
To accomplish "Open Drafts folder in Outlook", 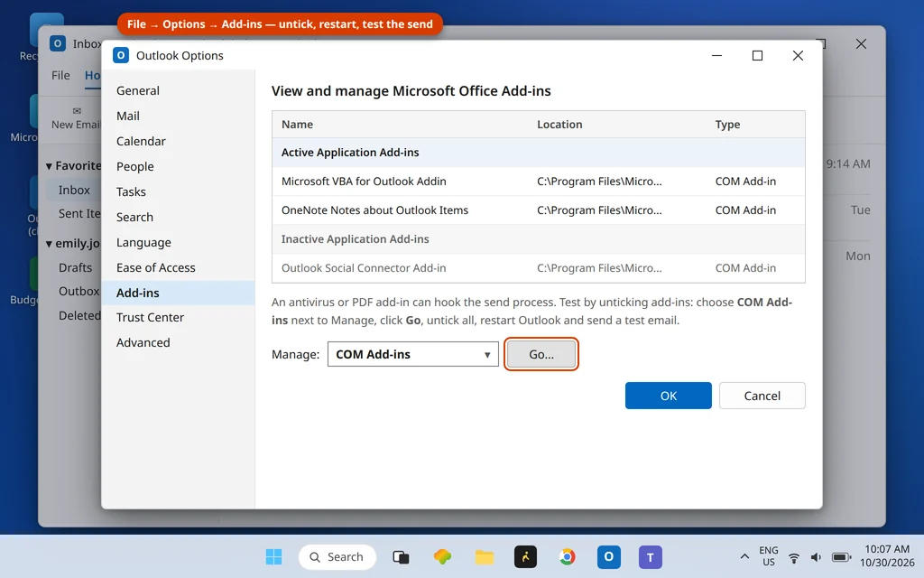I will tap(75, 267).
